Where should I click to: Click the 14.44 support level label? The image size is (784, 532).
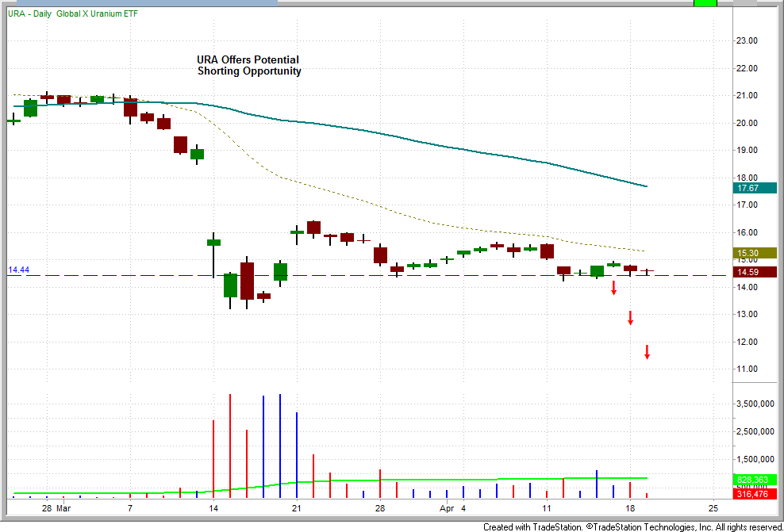(18, 270)
